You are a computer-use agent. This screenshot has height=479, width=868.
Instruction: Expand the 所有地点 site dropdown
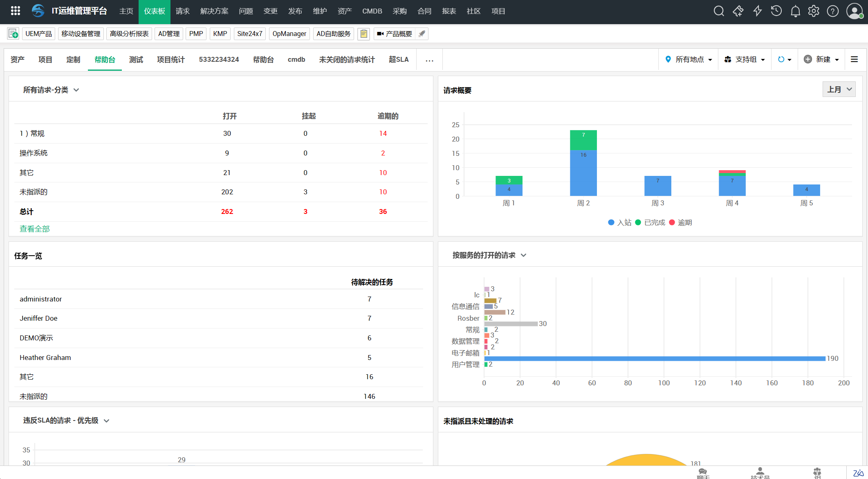pos(689,59)
